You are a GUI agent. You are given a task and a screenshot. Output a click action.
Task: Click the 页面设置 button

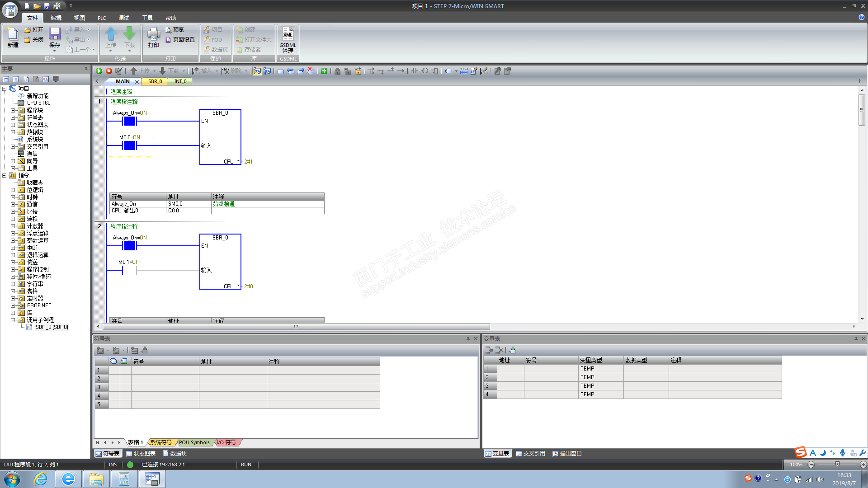pyautogui.click(x=180, y=40)
